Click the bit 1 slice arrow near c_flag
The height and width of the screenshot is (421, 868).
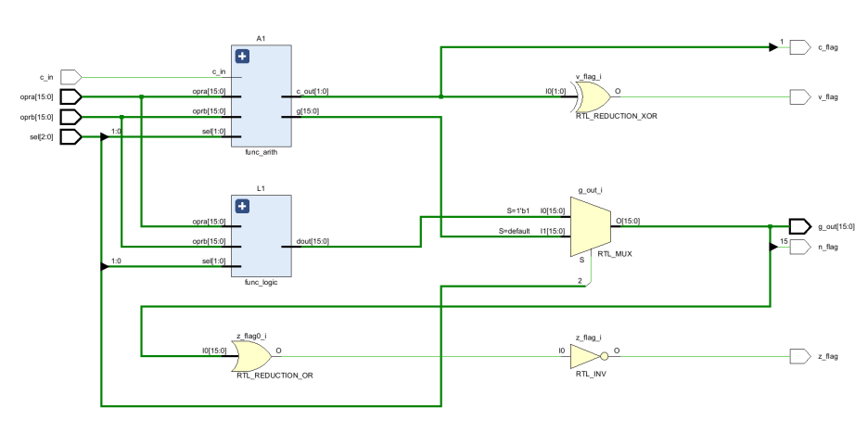(773, 47)
